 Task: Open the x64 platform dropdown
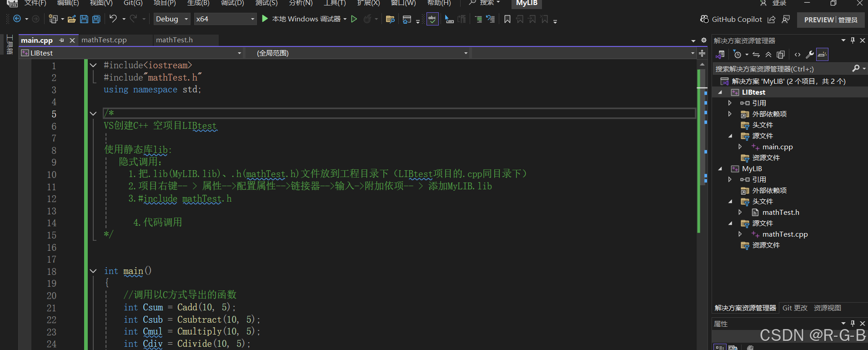pyautogui.click(x=225, y=19)
